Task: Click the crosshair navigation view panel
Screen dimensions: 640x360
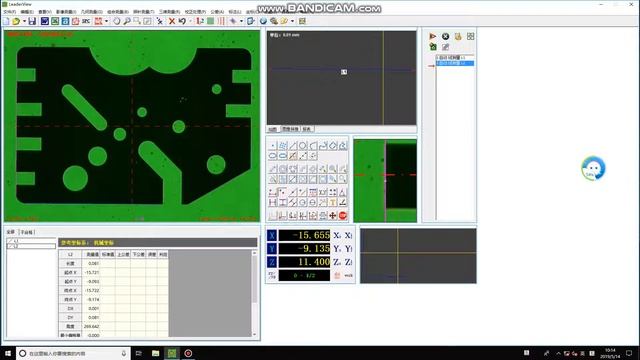Action: tap(418, 256)
